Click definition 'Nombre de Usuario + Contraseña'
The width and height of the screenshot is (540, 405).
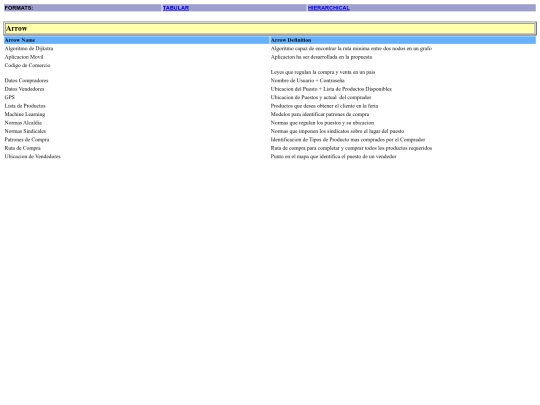308,81
